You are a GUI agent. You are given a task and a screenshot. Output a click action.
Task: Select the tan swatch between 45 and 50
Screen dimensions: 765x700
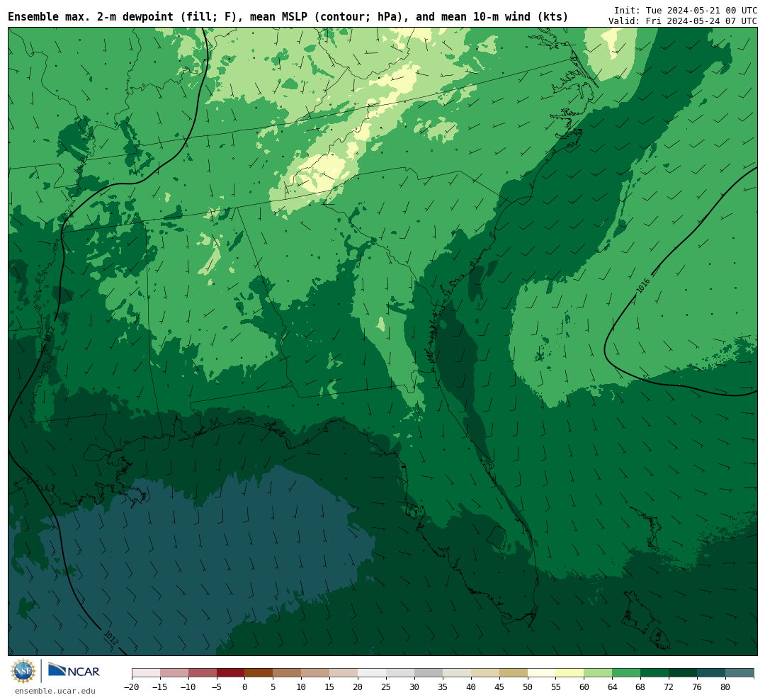click(x=514, y=673)
